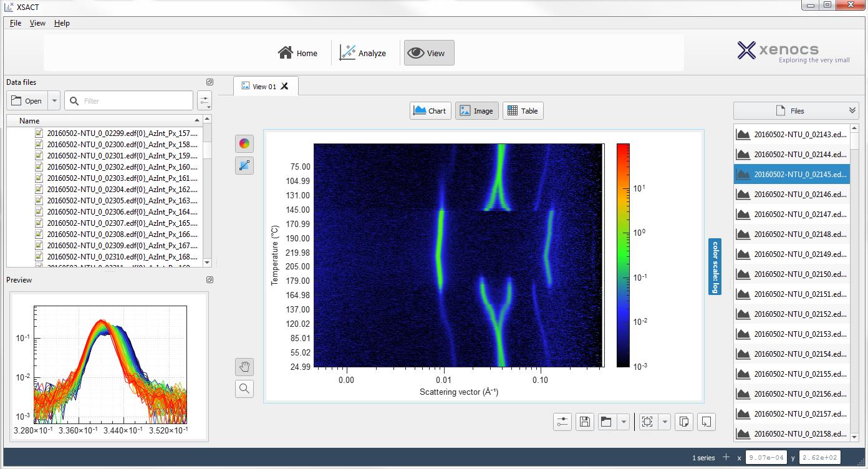This screenshot has height=469, width=868.
Task: Click the log color scale bar label
Action: point(715,267)
